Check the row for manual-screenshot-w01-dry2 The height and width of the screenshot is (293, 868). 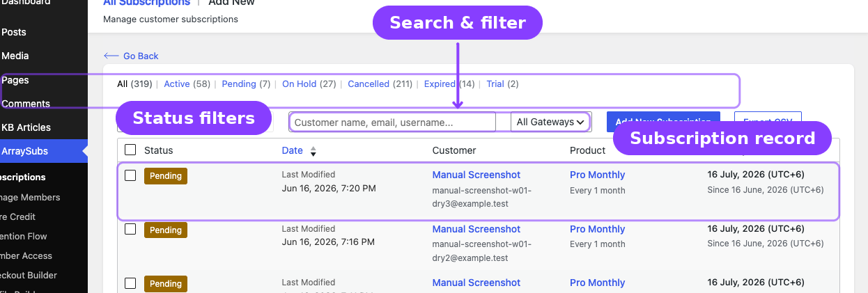(x=130, y=229)
